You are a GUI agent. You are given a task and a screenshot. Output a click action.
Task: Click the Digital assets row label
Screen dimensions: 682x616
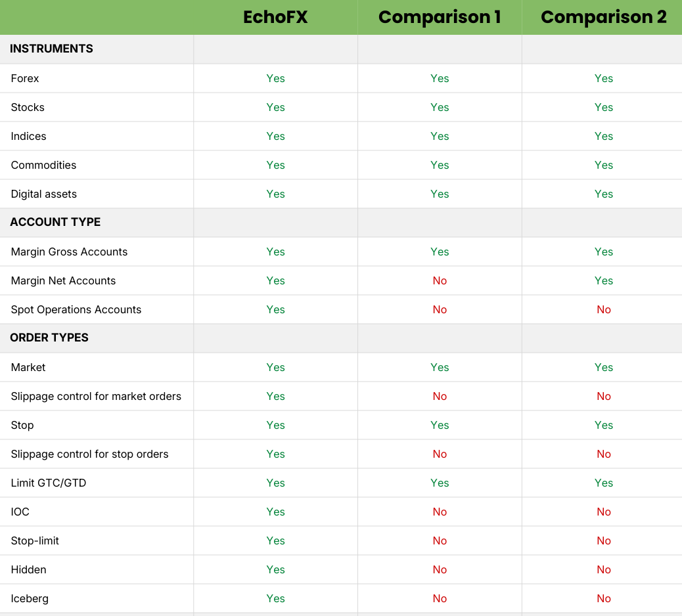(44, 194)
